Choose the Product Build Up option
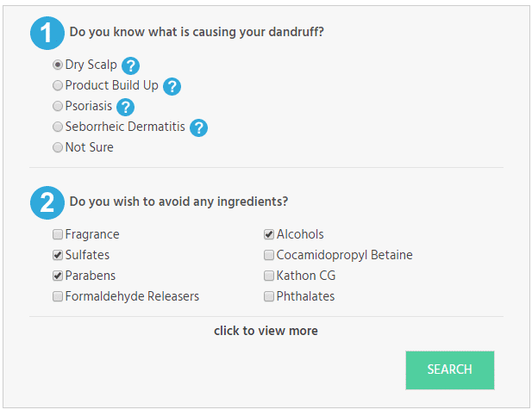Screen dimensions: 532x416 [58, 85]
